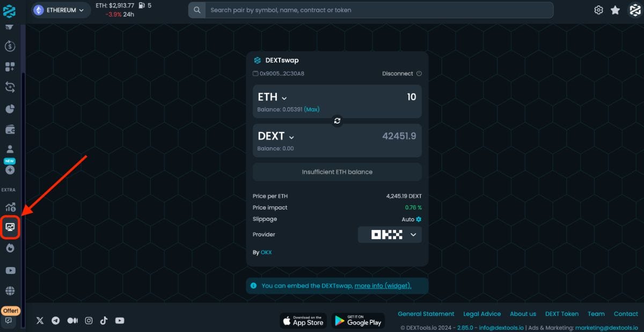Open the pie chart icon in sidebar
This screenshot has height=332, width=644.
pyautogui.click(x=10, y=109)
